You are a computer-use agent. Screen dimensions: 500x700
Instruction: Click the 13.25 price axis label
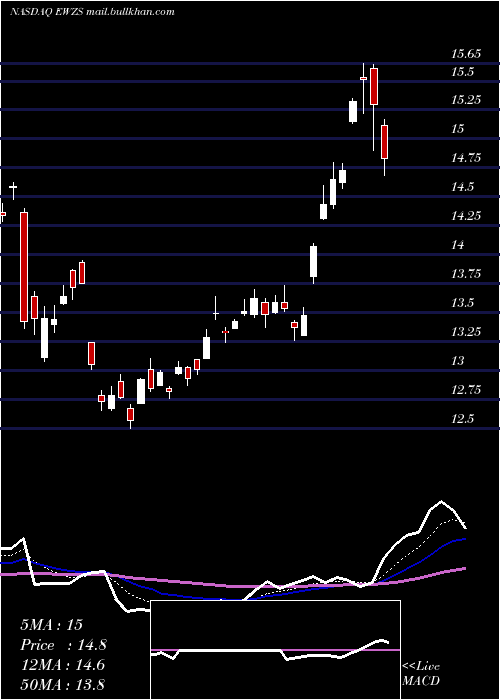click(466, 332)
